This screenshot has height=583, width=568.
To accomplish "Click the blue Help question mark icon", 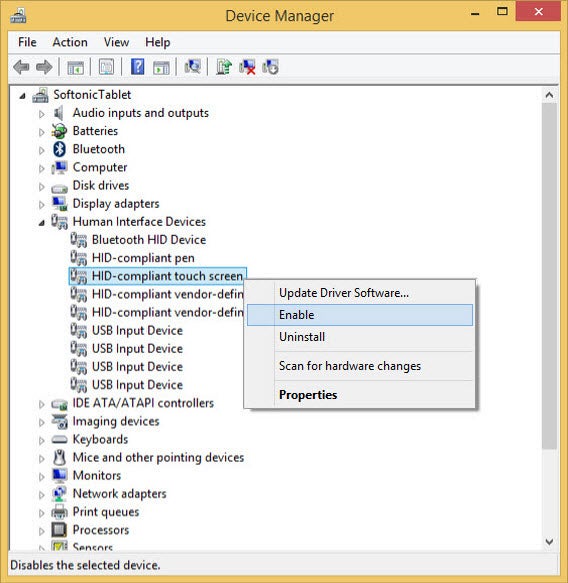I will tap(137, 67).
